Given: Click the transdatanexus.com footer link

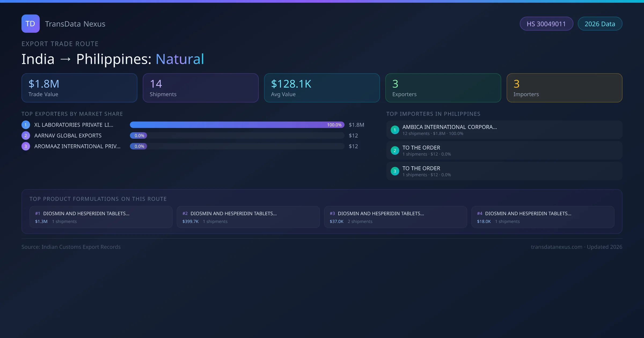Looking at the screenshot, I should tap(556, 247).
